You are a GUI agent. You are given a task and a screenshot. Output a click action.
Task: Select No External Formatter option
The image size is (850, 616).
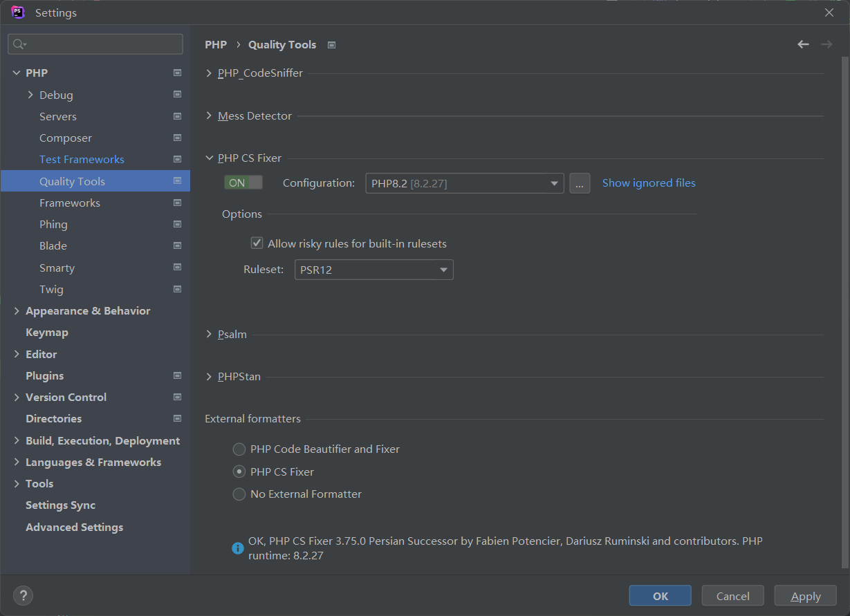pyautogui.click(x=239, y=494)
